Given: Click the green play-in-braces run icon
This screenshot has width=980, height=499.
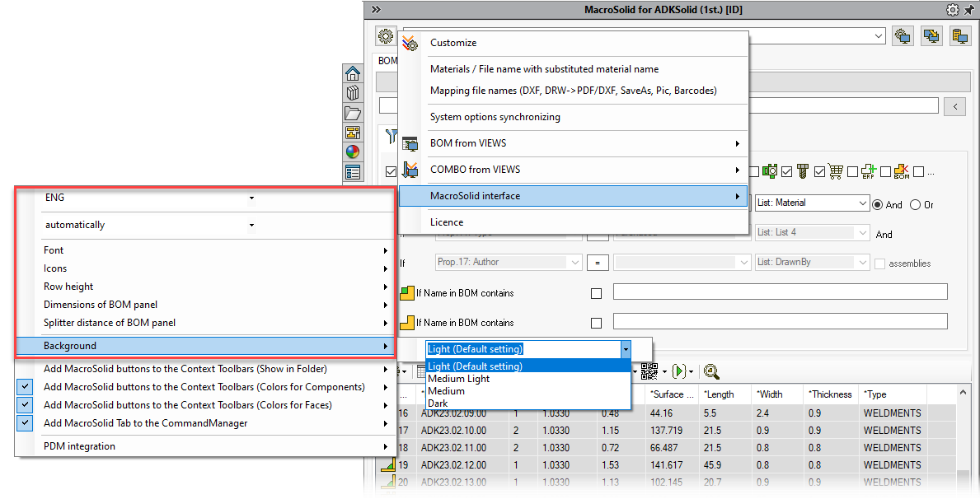Looking at the screenshot, I should click(x=679, y=372).
